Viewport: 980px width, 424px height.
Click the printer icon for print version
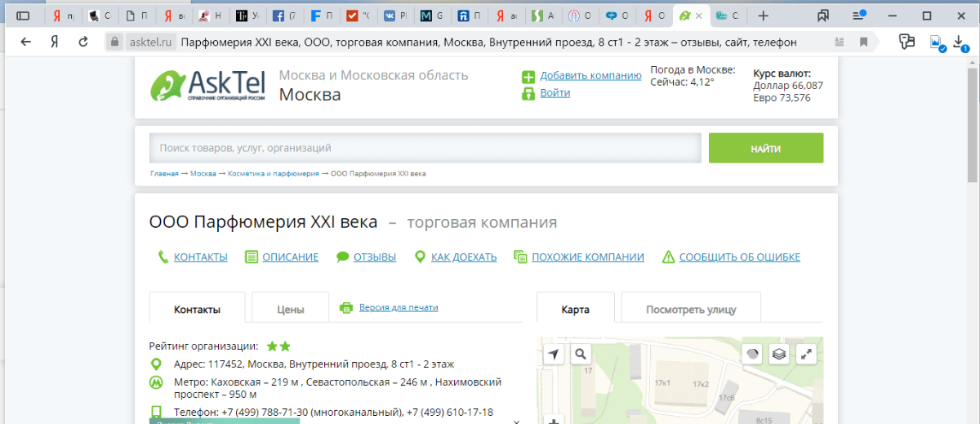345,308
